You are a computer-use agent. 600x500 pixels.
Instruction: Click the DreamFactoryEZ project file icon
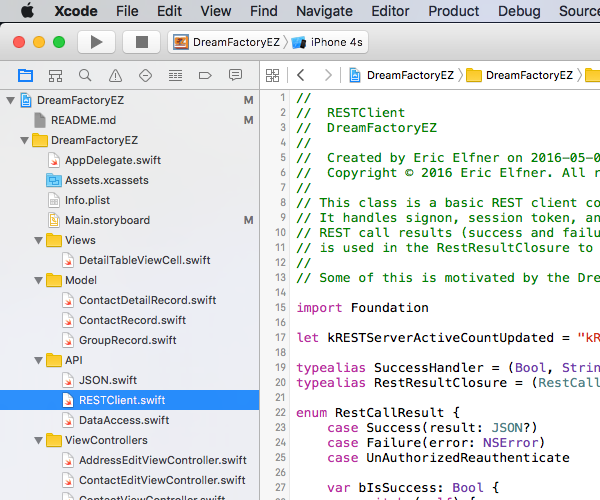[x=26, y=100]
